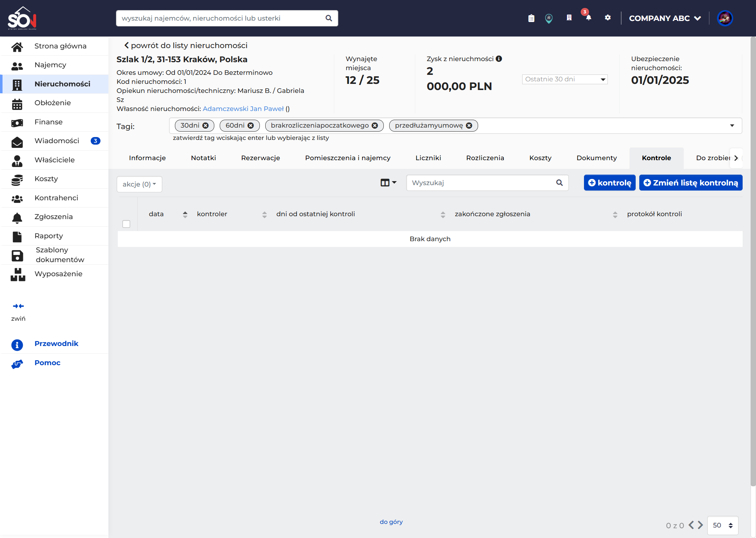This screenshot has width=756, height=538.
Task: Collapse sidebar with zwiń arrows
Action: [x=18, y=306]
